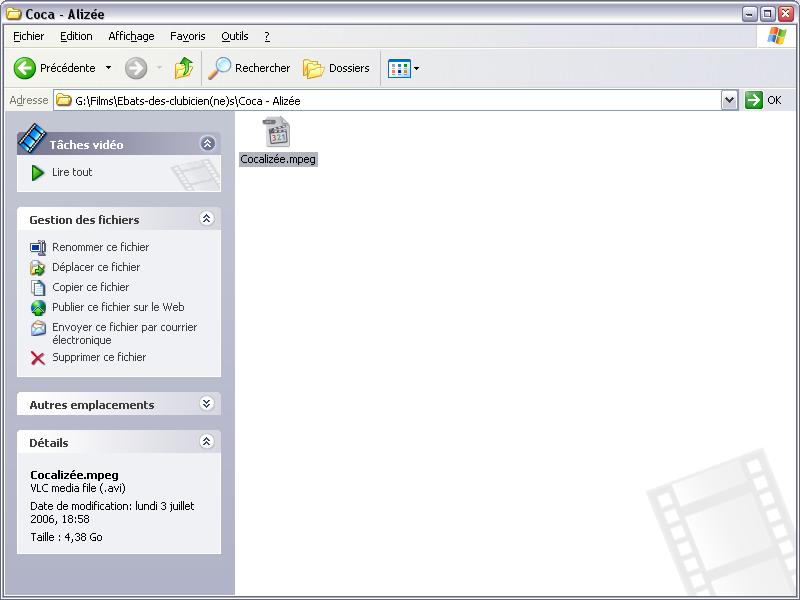The height and width of the screenshot is (600, 800).
Task: Click the green Up folder icon
Action: click(184, 68)
